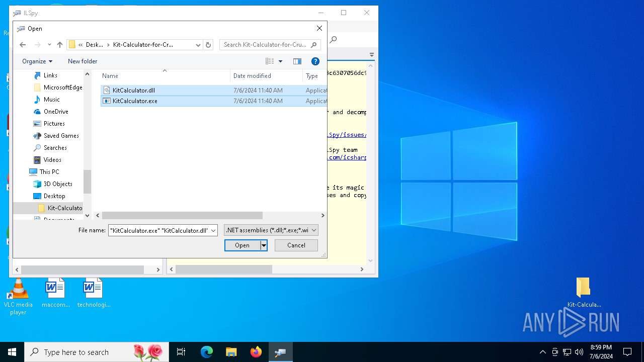The width and height of the screenshot is (644, 362).
Task: Click KitCalculator.exe file icon
Action: click(x=106, y=101)
